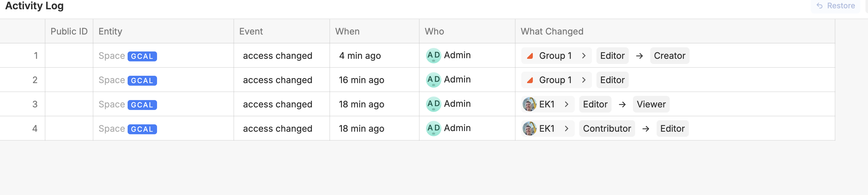Click the Viewer role tag in row 3
Viewport: 868px width, 195px height.
coord(651,105)
